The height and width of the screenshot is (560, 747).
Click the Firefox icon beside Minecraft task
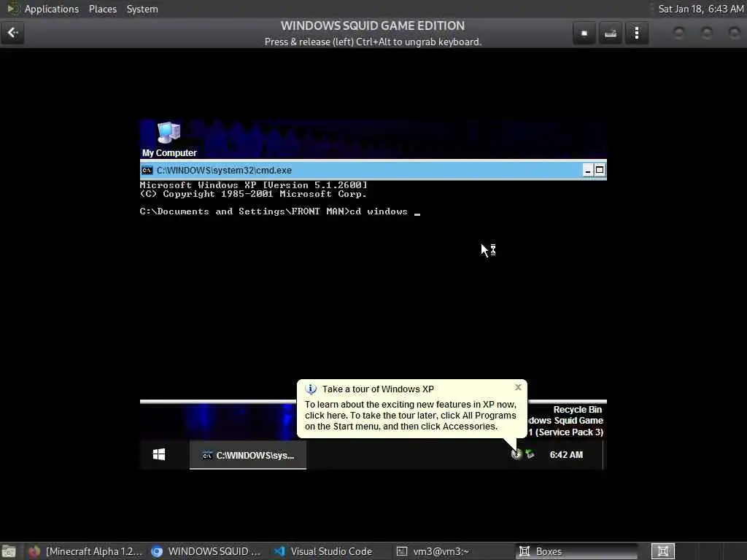[x=34, y=551]
